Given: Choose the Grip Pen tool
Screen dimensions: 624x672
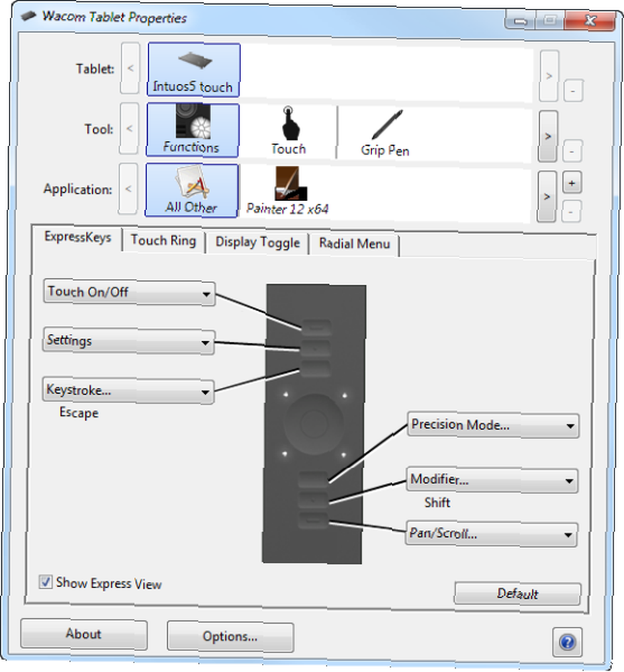Looking at the screenshot, I should (385, 133).
